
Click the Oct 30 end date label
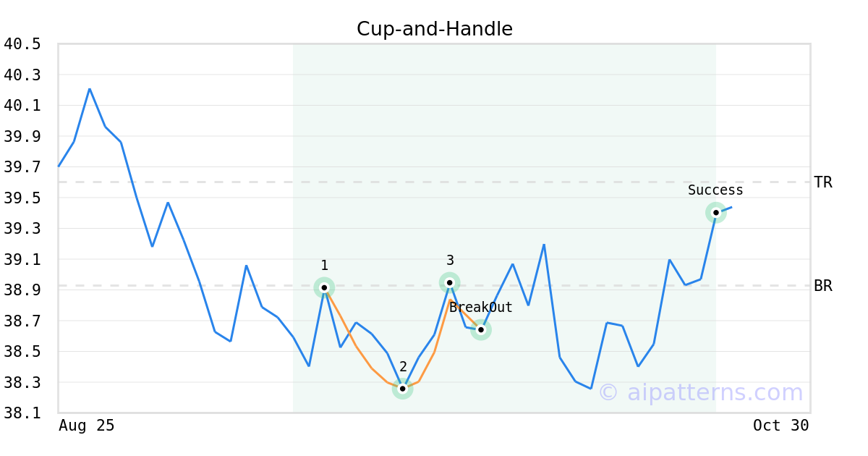(x=780, y=426)
